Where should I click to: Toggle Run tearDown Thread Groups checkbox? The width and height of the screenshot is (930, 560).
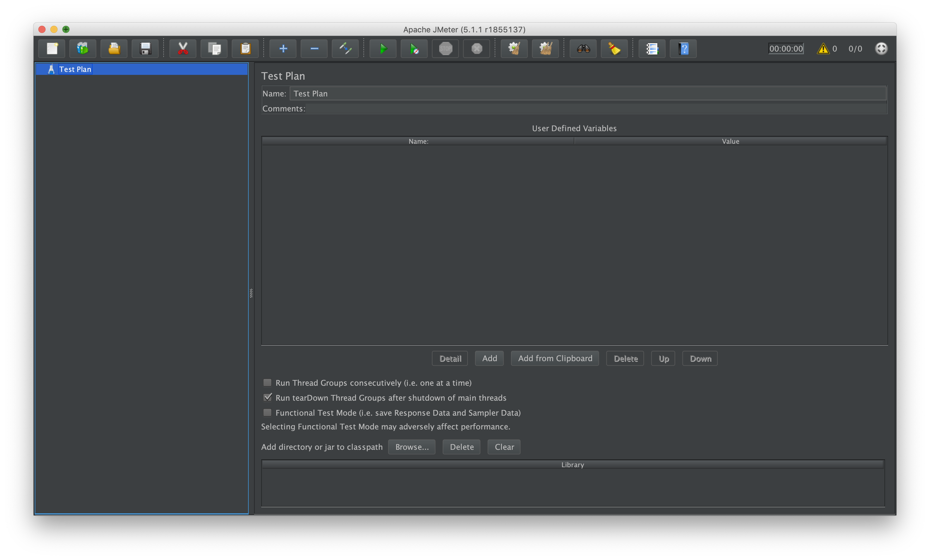point(267,397)
